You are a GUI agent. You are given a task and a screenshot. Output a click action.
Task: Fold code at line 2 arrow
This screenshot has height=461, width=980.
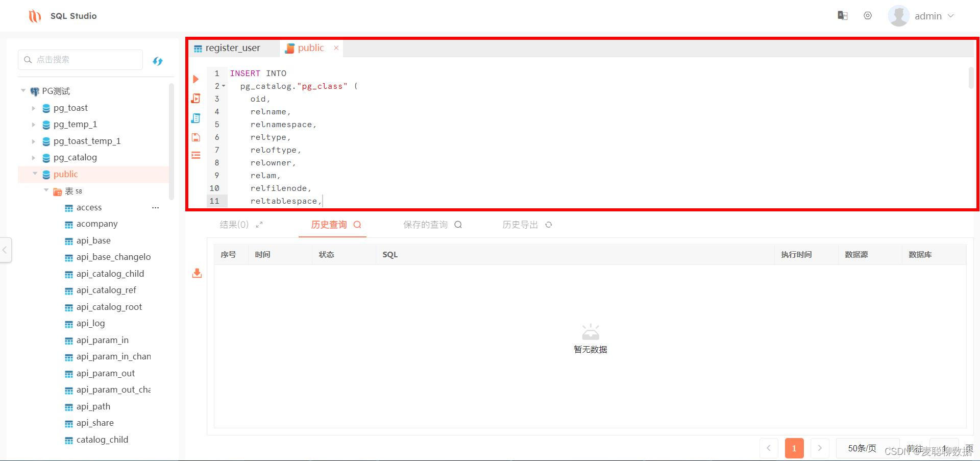[x=224, y=86]
